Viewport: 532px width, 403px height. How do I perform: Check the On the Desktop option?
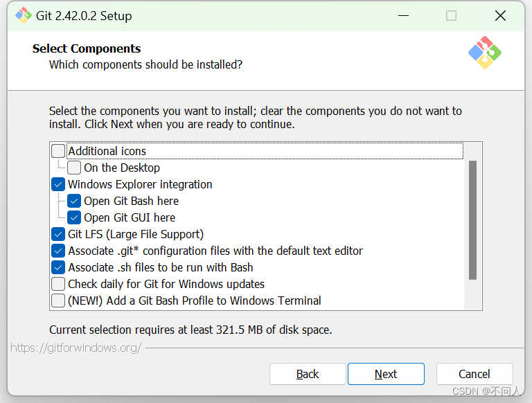pyautogui.click(x=74, y=168)
